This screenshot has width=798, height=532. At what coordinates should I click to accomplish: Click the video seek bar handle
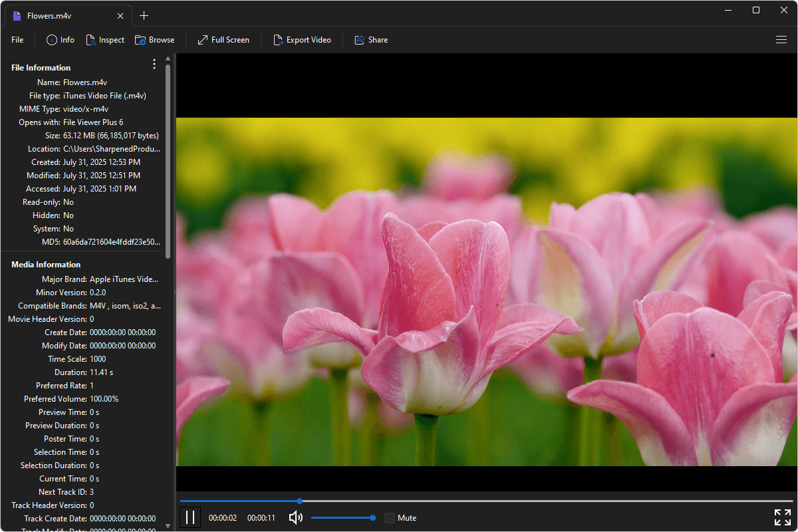[300, 501]
